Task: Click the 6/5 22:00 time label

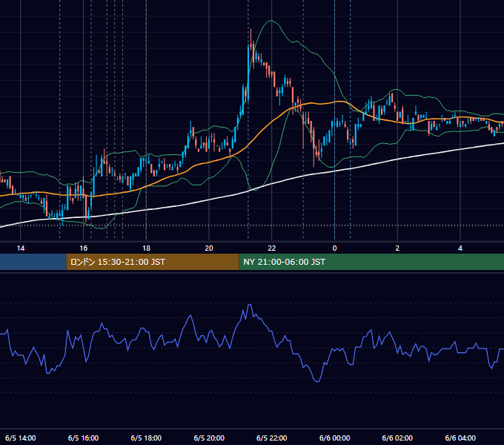Action: pyautogui.click(x=271, y=438)
